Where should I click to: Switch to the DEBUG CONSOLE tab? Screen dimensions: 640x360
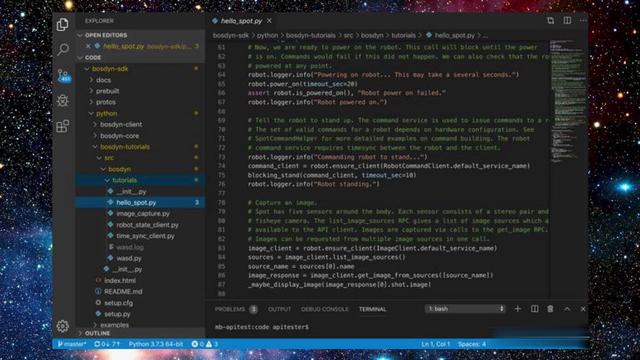324,309
